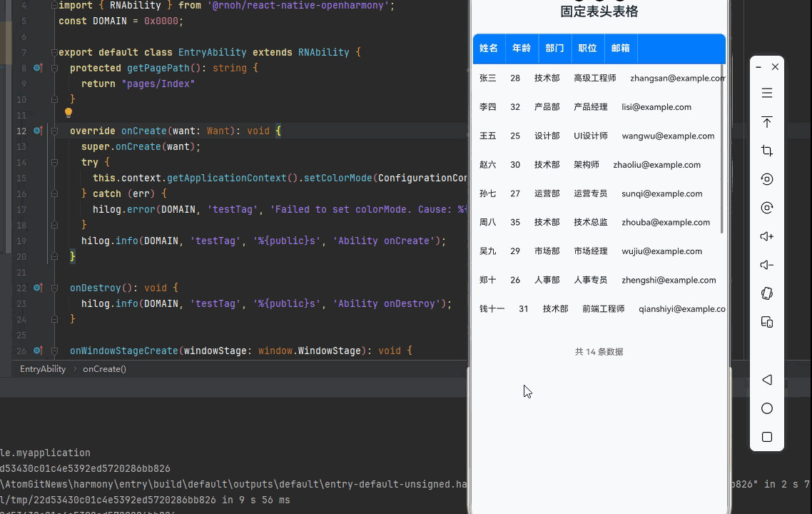Collapse the onCreate method fold marker

pos(54,131)
